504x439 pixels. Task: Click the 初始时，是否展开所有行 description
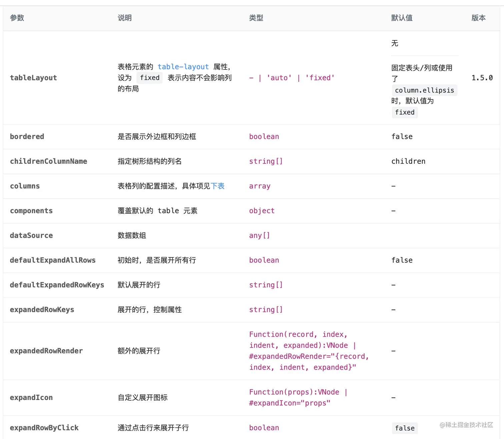click(x=157, y=260)
